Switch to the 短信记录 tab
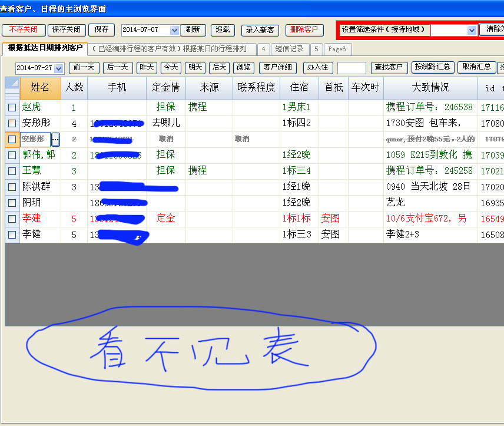 coord(289,49)
